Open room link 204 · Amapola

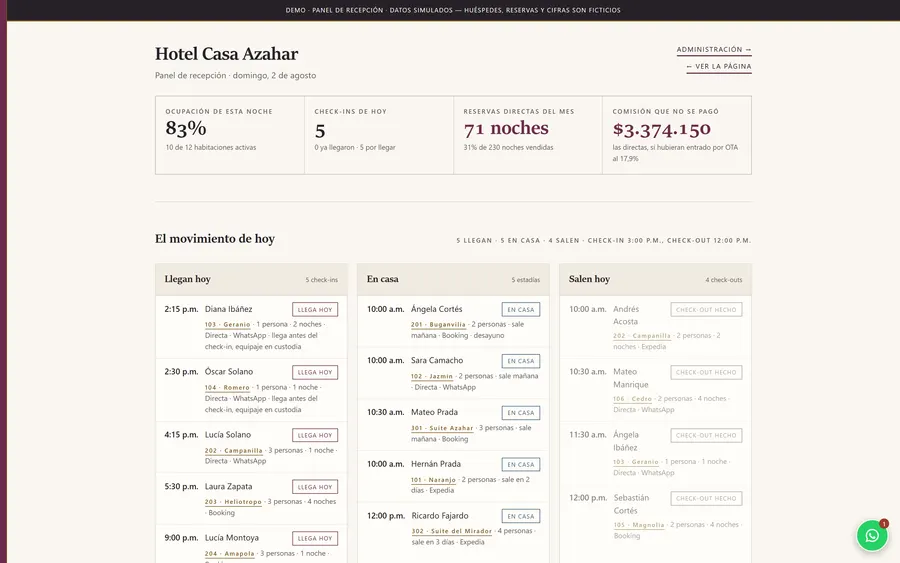230,554
